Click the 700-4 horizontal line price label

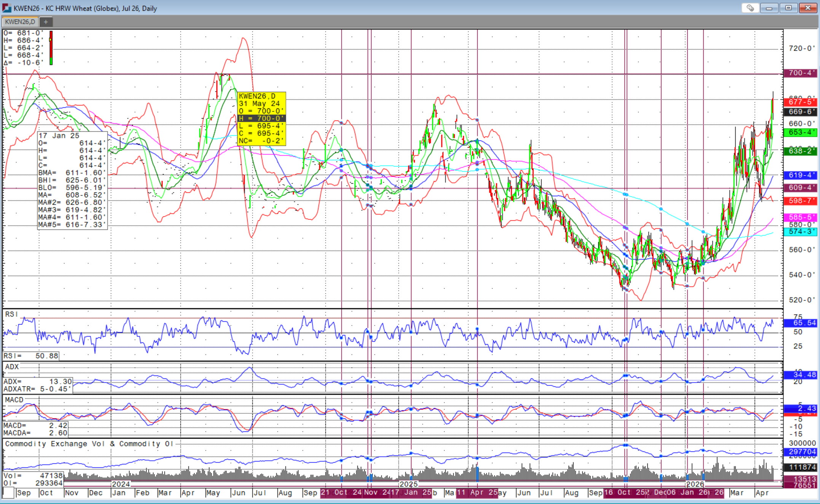pos(800,73)
